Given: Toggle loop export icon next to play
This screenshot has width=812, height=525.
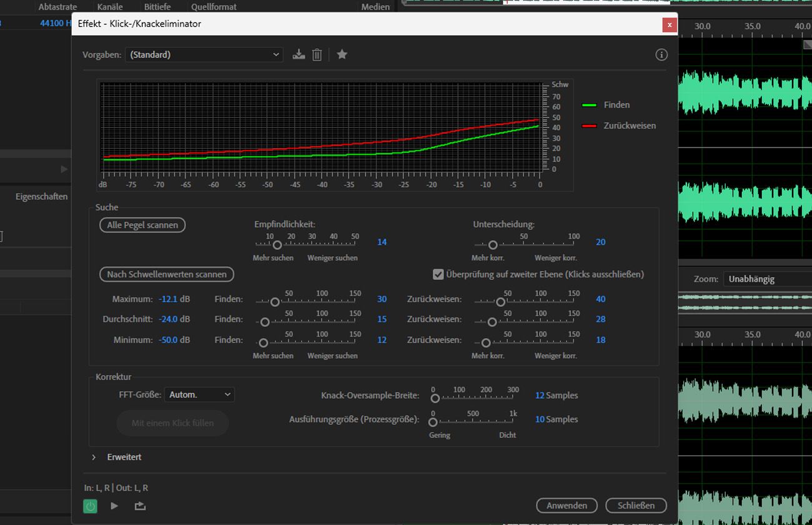Looking at the screenshot, I should click(x=140, y=506).
